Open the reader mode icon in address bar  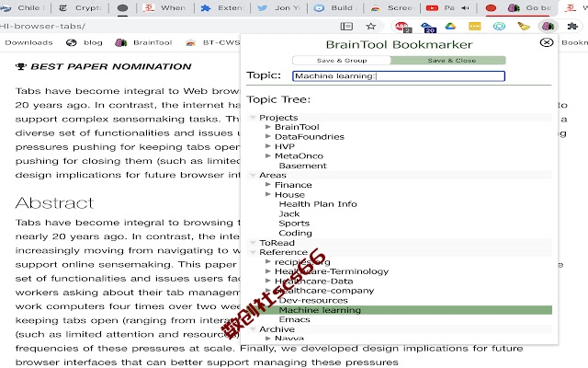346,27
